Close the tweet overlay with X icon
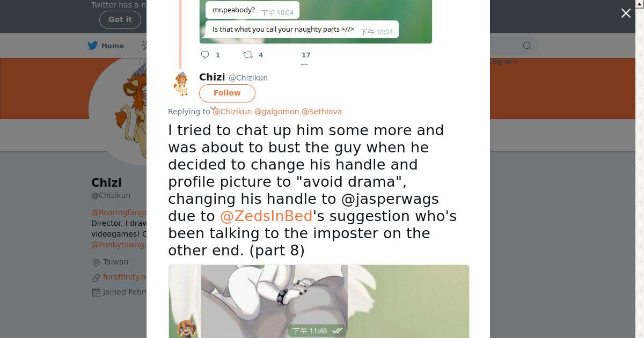This screenshot has height=338, width=644. point(626,13)
